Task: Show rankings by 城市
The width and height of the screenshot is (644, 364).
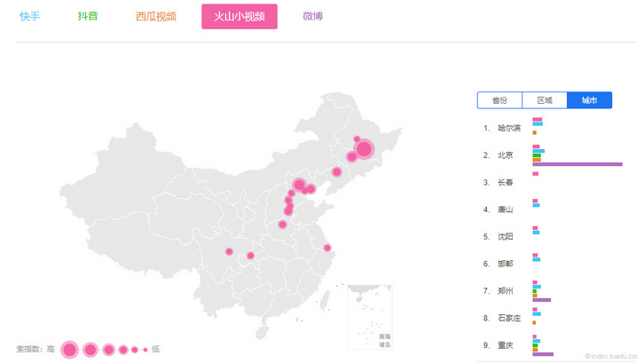Action: coord(589,100)
